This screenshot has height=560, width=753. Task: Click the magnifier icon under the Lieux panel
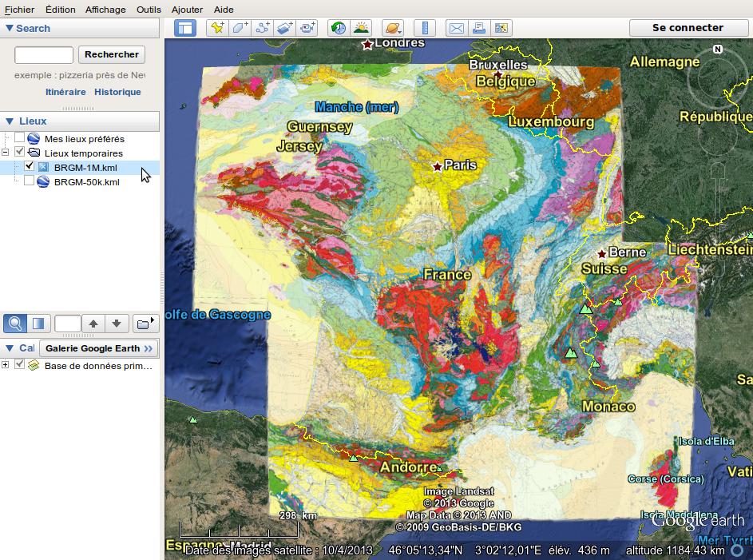[15, 324]
